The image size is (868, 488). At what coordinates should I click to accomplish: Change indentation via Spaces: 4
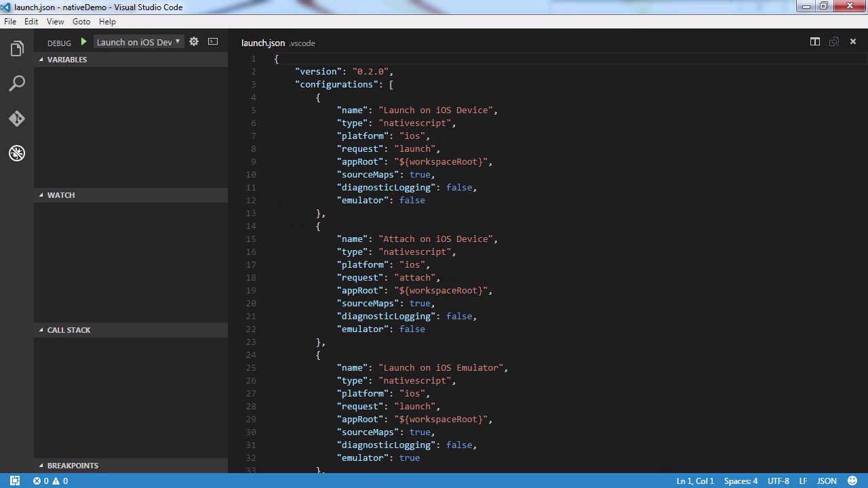[741, 481]
